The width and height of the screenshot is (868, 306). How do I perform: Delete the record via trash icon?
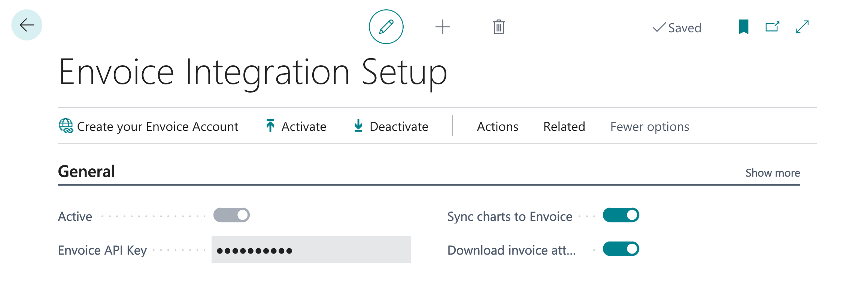499,27
